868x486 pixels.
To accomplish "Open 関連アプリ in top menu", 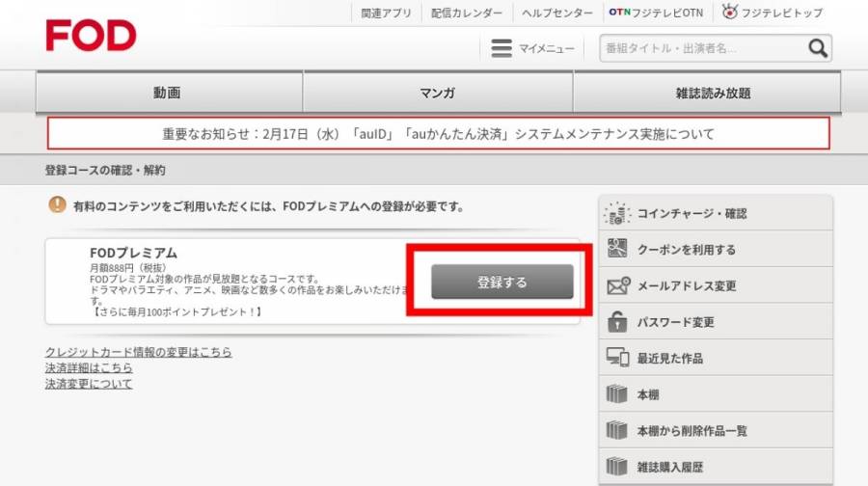I will (387, 13).
